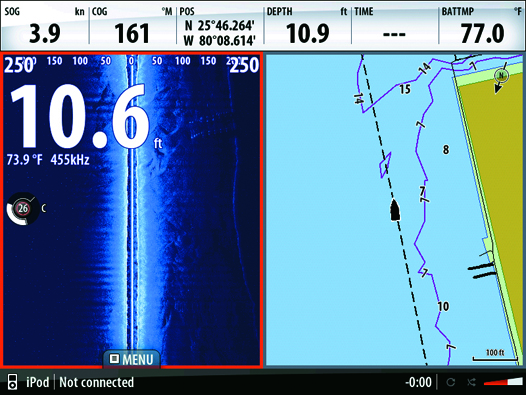The width and height of the screenshot is (526, 395).
Task: Click the 10 depth sounding on chart
Action: pos(443,306)
